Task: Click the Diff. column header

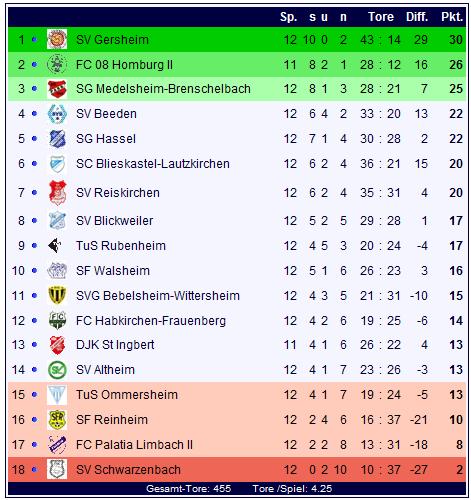Action: pos(417,17)
